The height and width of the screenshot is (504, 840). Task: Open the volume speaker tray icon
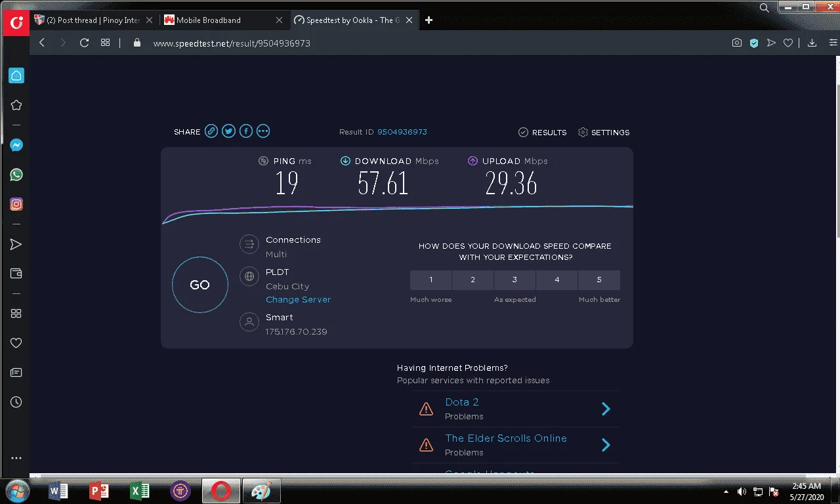[x=742, y=492]
